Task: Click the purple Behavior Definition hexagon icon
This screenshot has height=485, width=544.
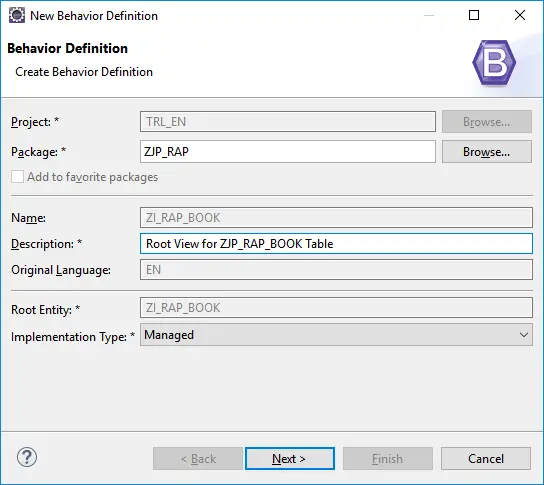Action: [x=494, y=63]
